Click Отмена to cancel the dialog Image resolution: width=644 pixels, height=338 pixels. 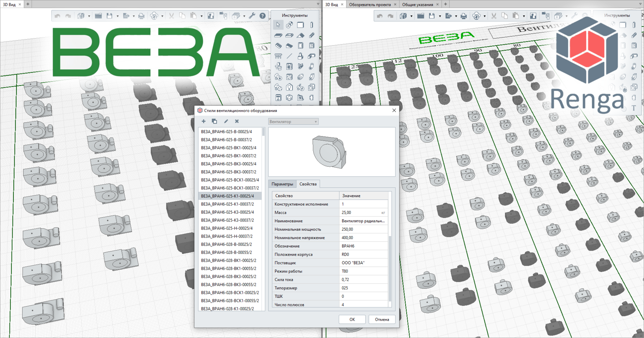click(382, 319)
